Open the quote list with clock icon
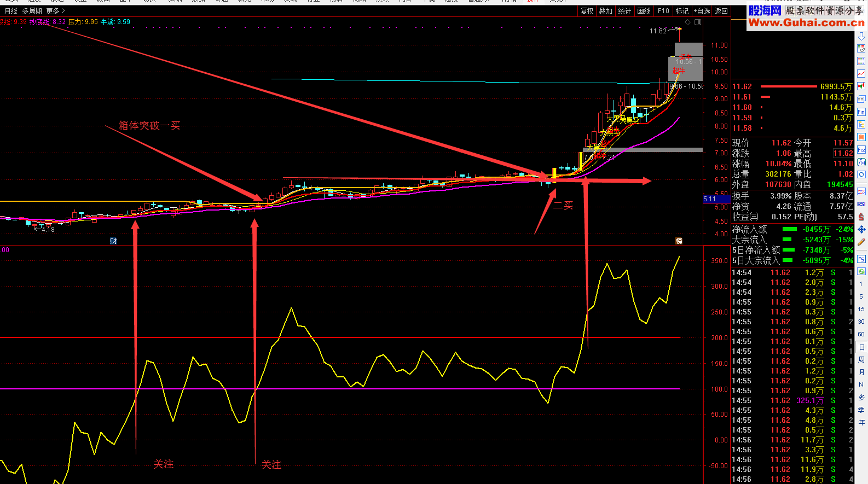 (x=861, y=49)
